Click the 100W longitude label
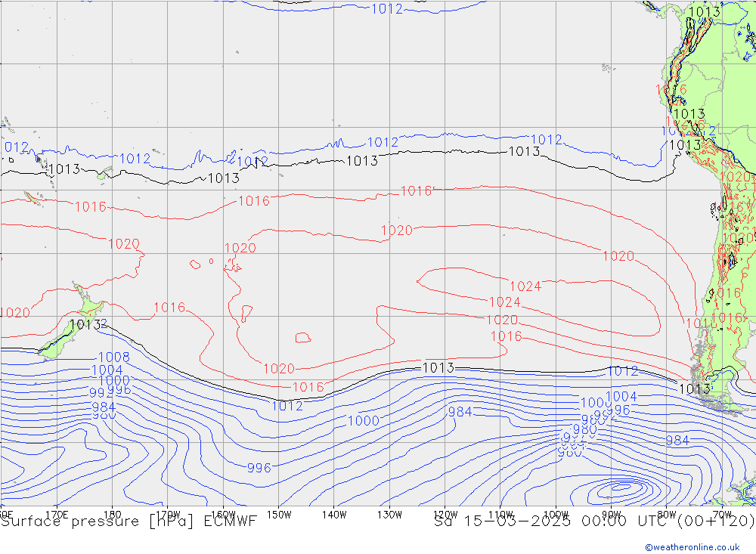The height and width of the screenshot is (554, 756). [x=556, y=515]
